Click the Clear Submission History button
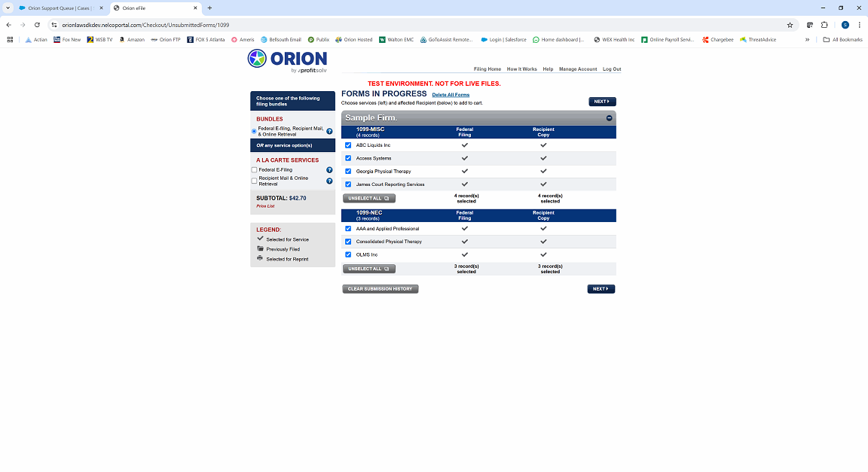Image resolution: width=868 pixels, height=472 pixels. click(381, 289)
